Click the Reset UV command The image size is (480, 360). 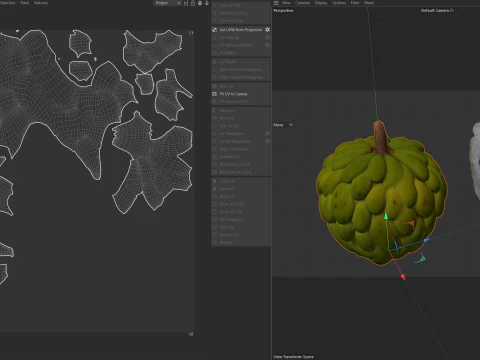(227, 197)
